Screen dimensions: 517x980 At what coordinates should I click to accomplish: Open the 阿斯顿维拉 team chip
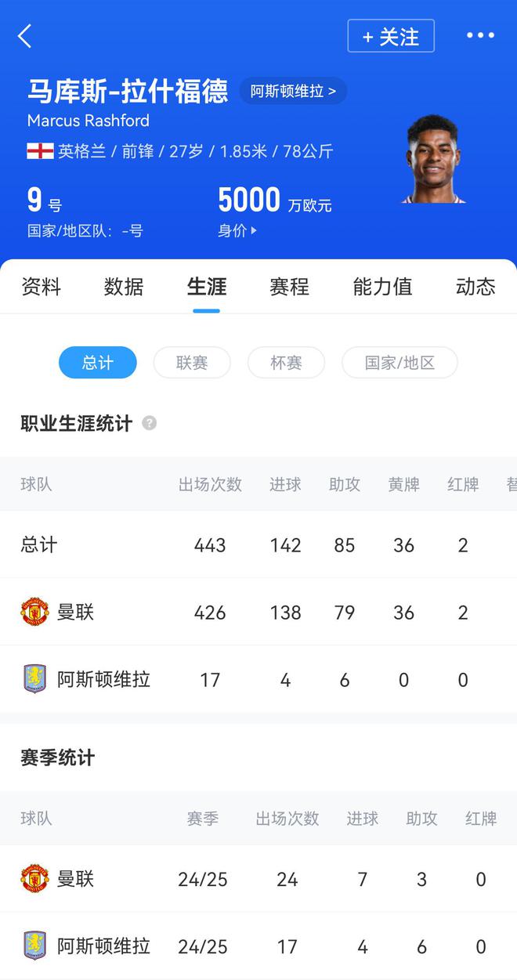point(293,91)
